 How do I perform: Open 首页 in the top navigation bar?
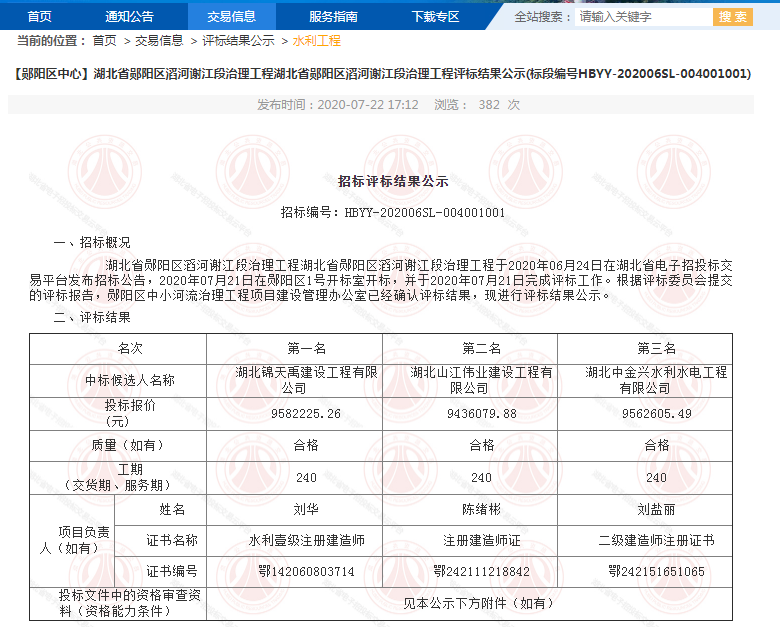pos(39,16)
